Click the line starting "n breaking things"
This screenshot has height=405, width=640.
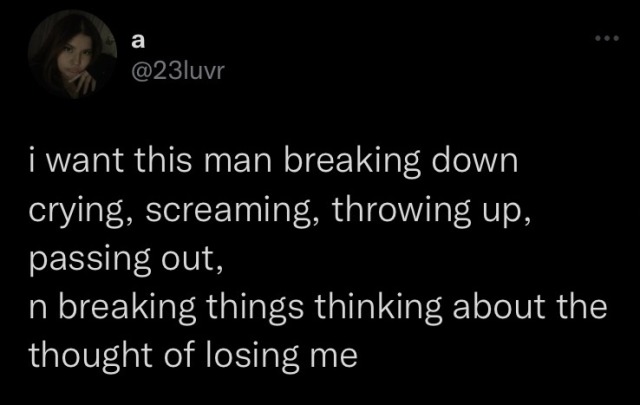pyautogui.click(x=318, y=307)
